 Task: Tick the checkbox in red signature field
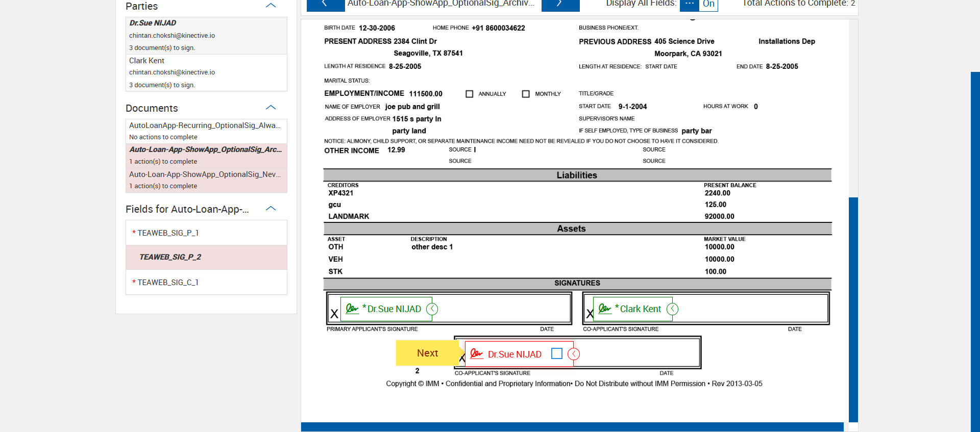557,353
